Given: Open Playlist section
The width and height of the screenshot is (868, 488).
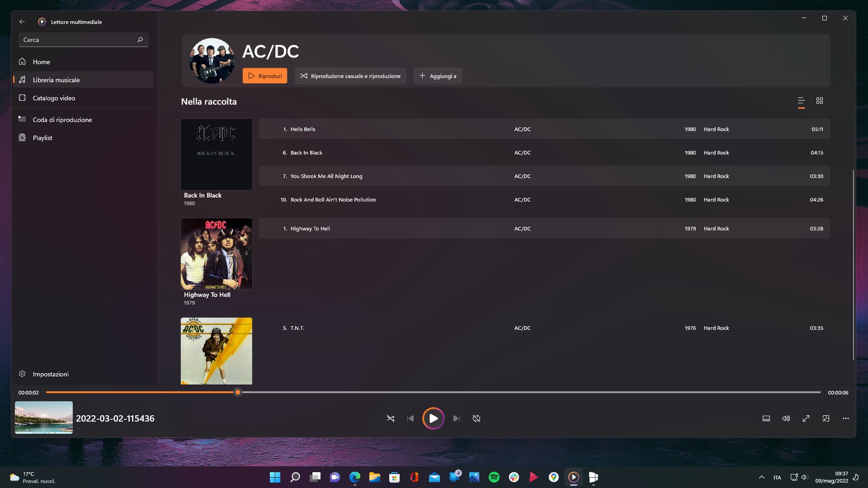Looking at the screenshot, I should click(84, 138).
